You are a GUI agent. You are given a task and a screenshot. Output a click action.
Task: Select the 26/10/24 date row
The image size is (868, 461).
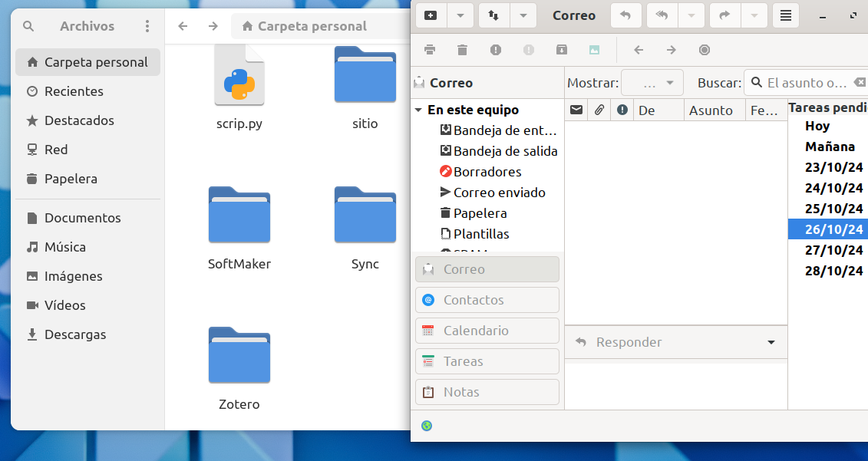[x=827, y=229]
